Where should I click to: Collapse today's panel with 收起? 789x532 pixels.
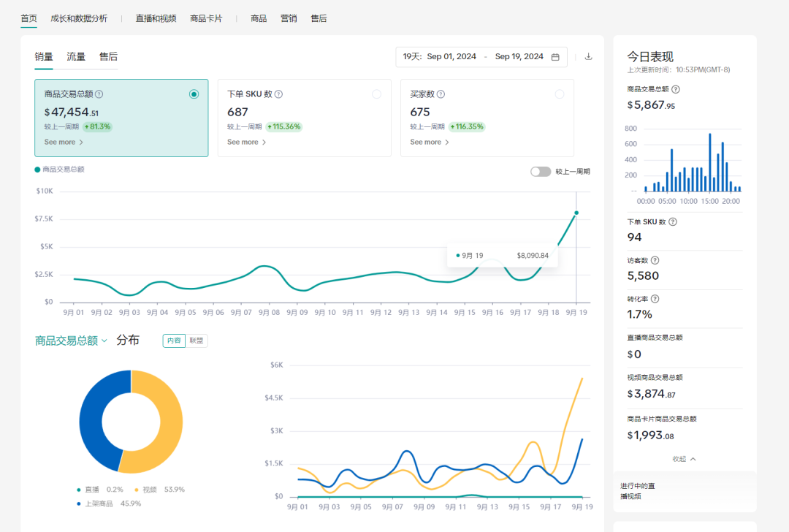(685, 459)
